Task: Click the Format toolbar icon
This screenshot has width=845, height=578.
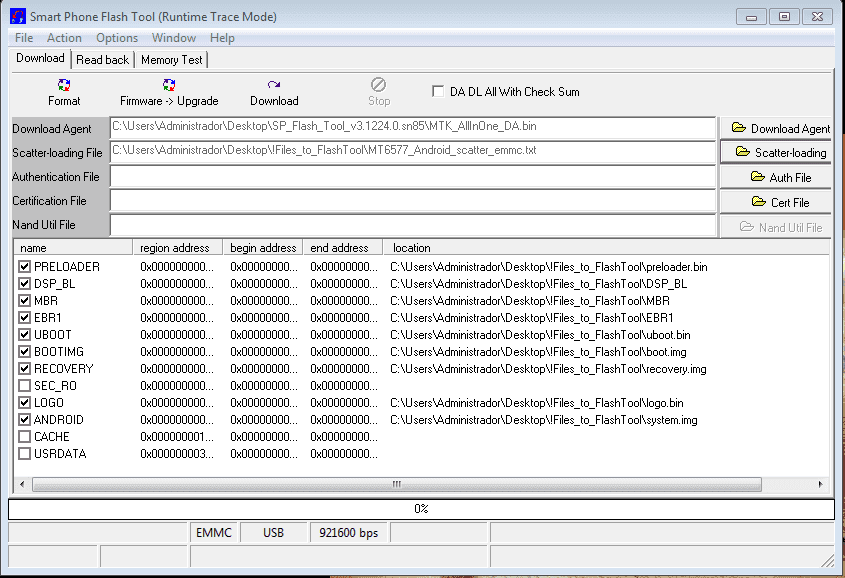Action: (x=64, y=85)
